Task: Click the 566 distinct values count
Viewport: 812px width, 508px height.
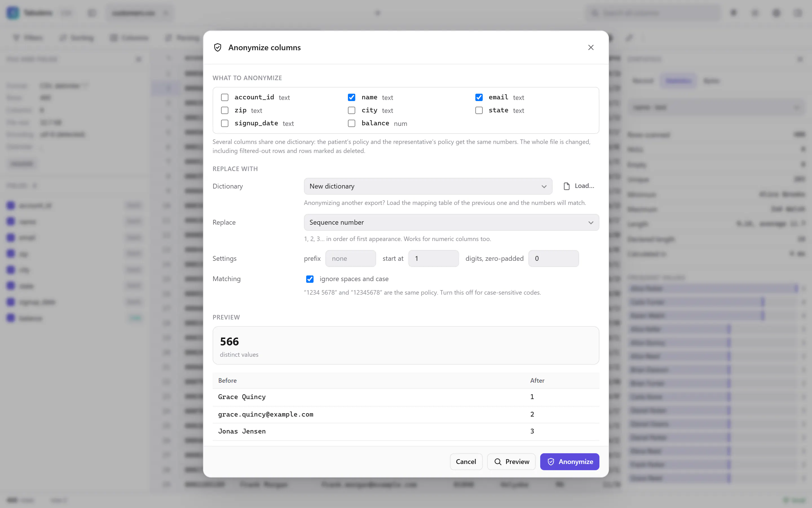Action: click(x=229, y=341)
